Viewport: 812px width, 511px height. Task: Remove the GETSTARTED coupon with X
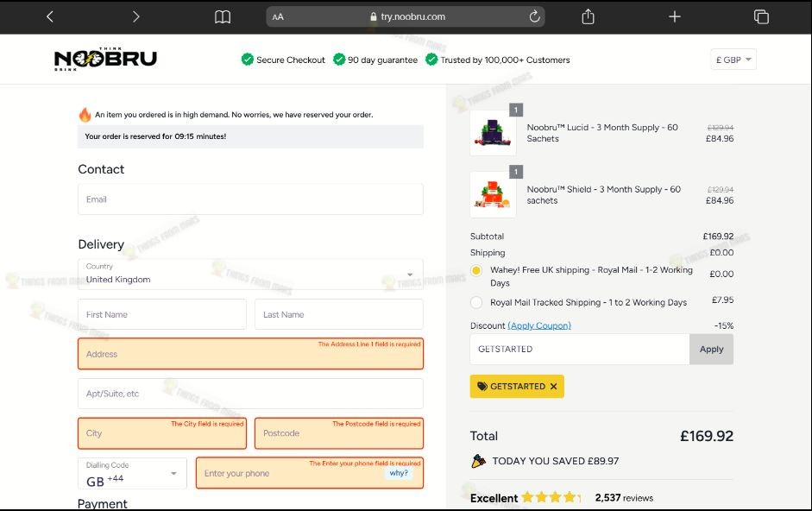pyautogui.click(x=554, y=386)
